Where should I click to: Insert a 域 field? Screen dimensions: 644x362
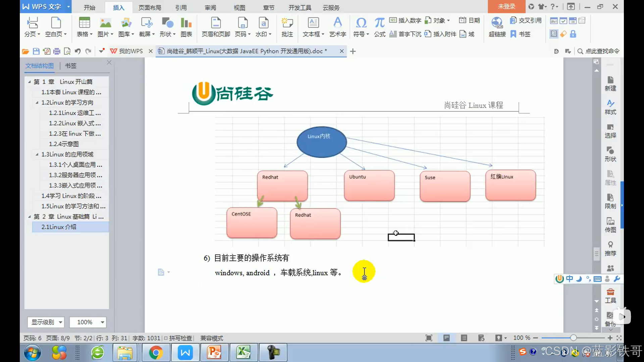point(467,34)
